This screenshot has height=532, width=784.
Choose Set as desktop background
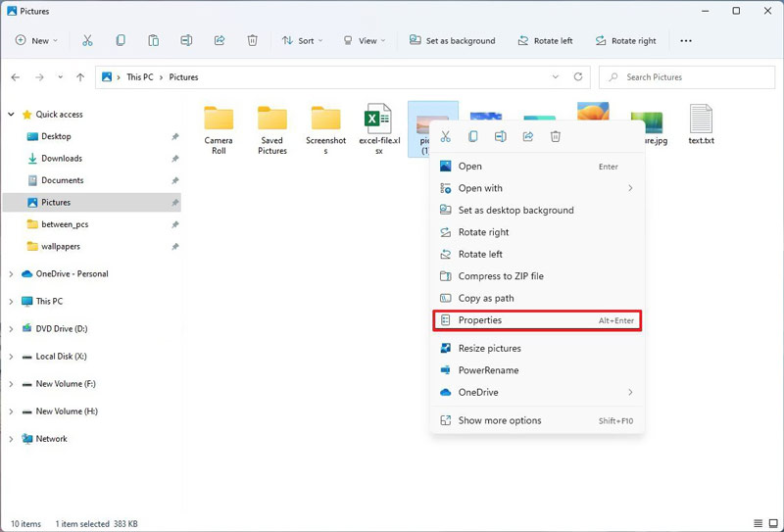[x=537, y=211]
